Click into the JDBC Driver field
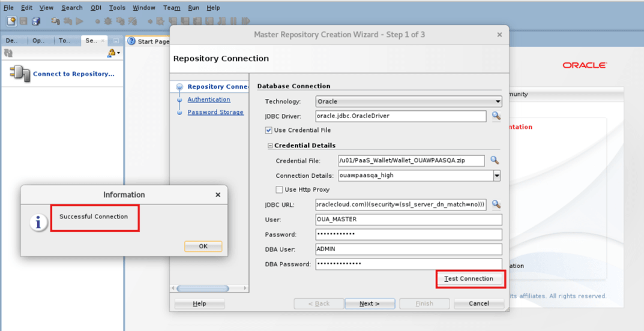Screen dimensions: 644x331 [401, 116]
